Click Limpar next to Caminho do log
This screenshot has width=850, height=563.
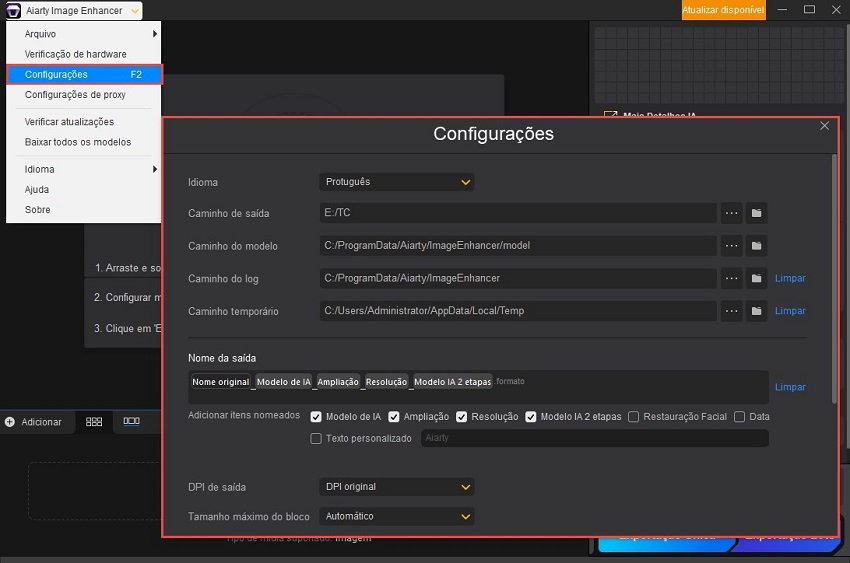pos(790,278)
